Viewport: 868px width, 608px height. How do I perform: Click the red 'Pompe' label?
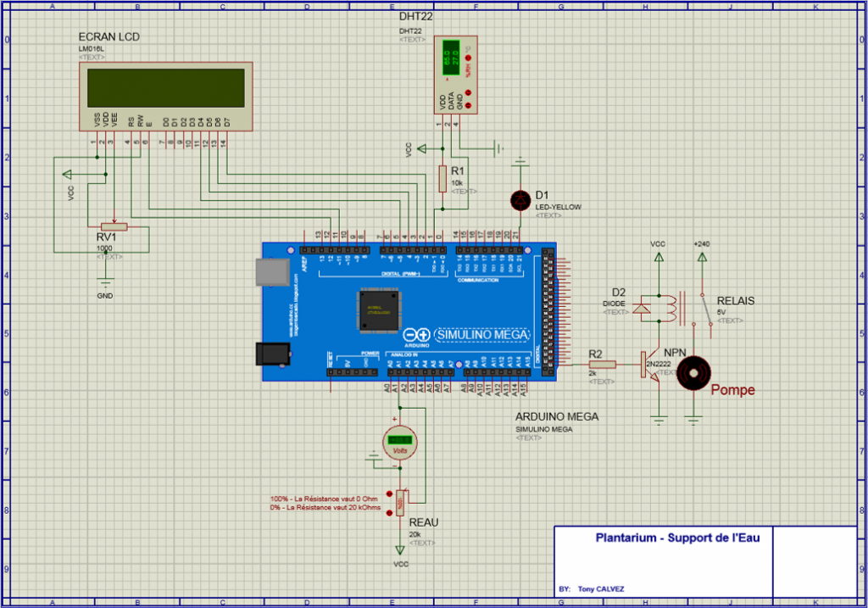pyautogui.click(x=733, y=390)
